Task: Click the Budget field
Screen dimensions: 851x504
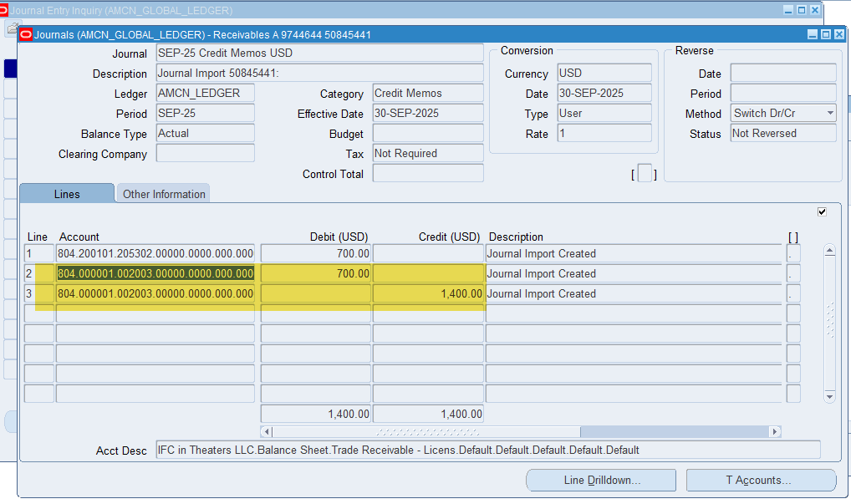Action: [x=428, y=133]
